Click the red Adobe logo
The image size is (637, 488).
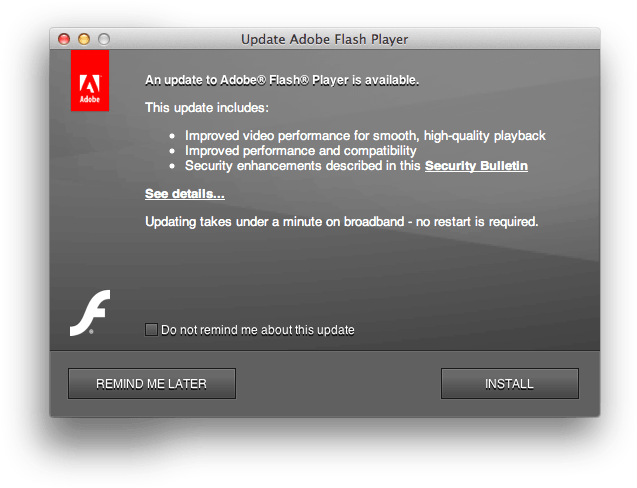click(90, 80)
